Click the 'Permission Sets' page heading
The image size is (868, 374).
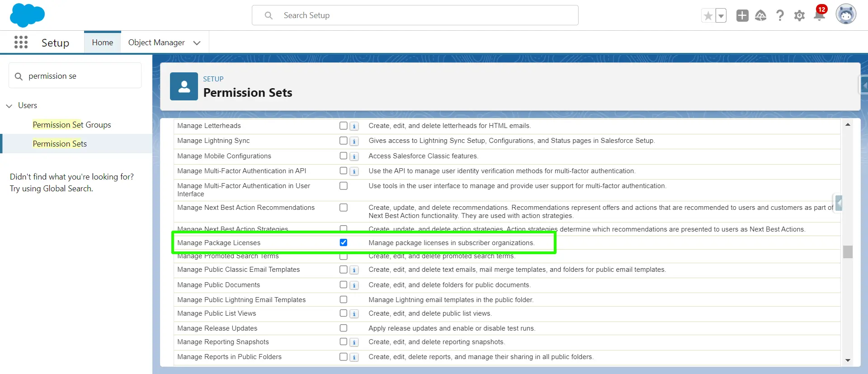point(248,93)
